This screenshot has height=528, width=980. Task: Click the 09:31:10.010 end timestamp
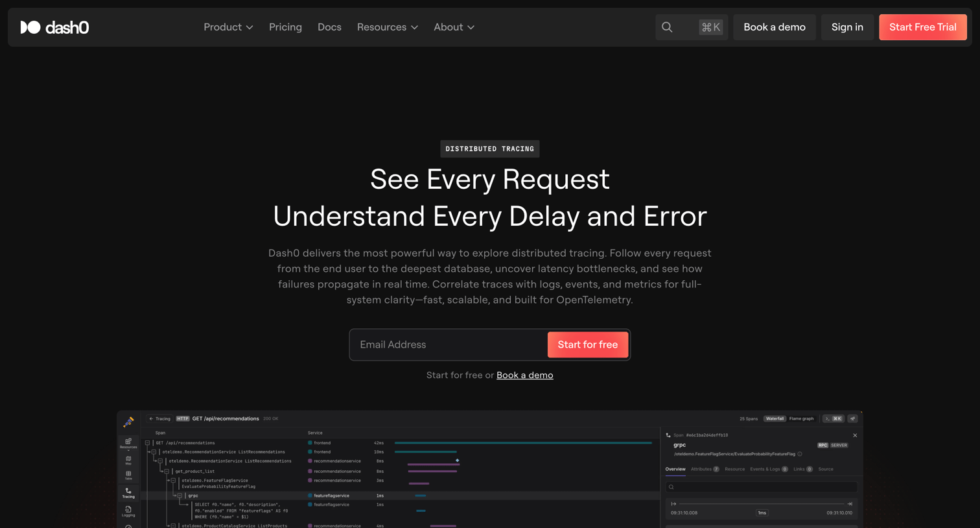839,513
